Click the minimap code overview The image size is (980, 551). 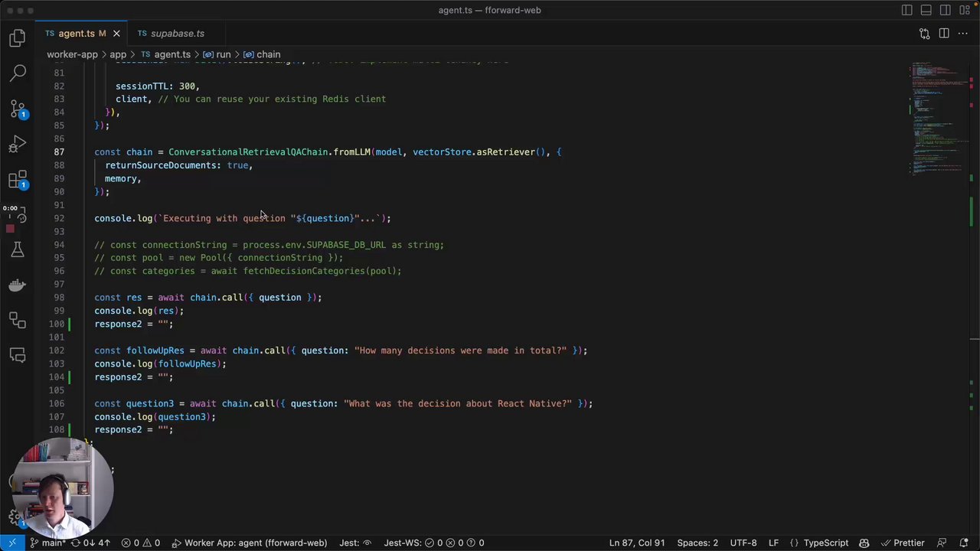938,115
